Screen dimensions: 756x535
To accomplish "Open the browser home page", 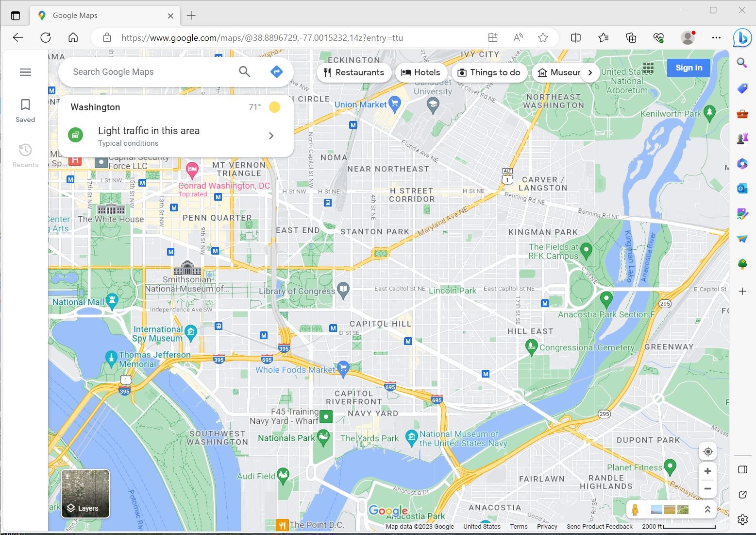I will tap(73, 38).
